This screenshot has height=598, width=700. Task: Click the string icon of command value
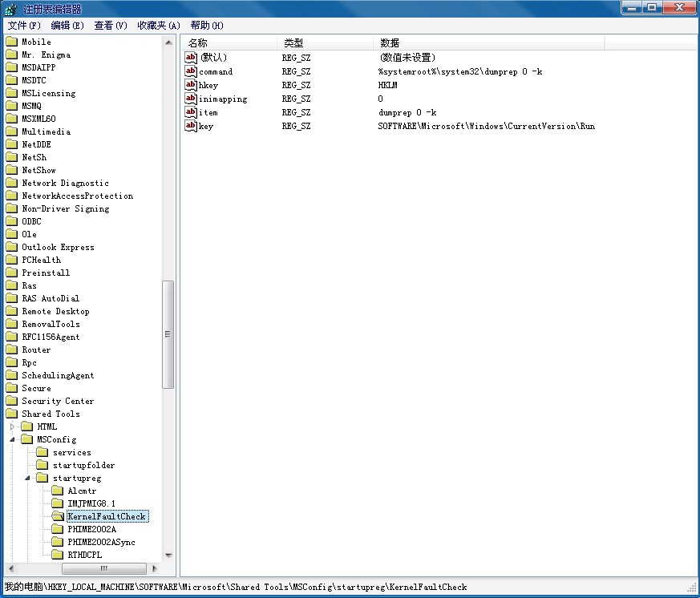pyautogui.click(x=191, y=71)
